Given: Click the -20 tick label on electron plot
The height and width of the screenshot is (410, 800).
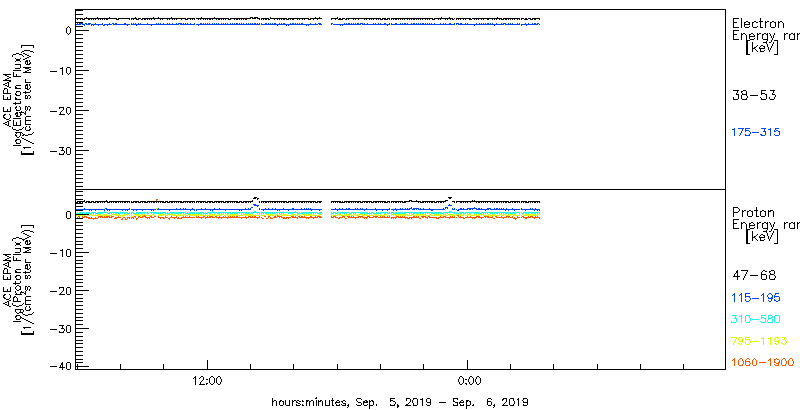Looking at the screenshot, I should pyautogui.click(x=61, y=111).
